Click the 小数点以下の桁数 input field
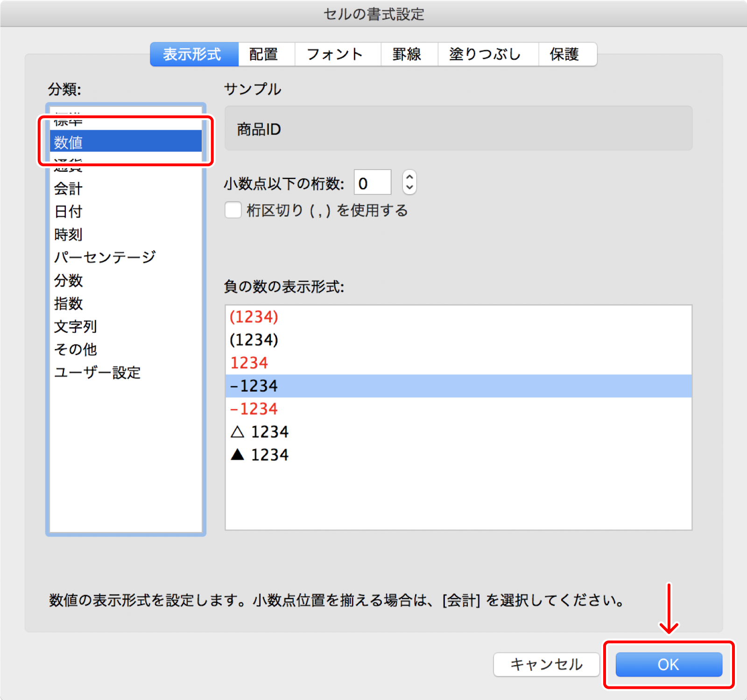This screenshot has width=747, height=700. tap(372, 182)
